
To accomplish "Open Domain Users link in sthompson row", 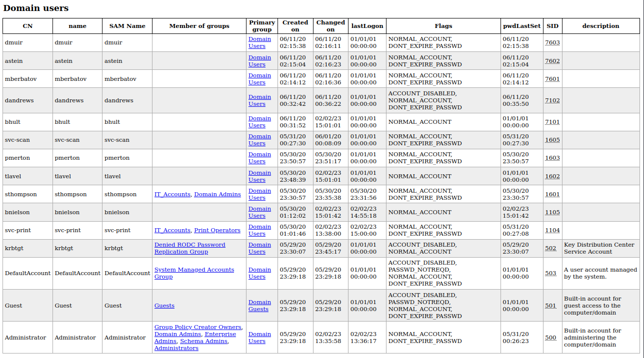I will pos(259,194).
